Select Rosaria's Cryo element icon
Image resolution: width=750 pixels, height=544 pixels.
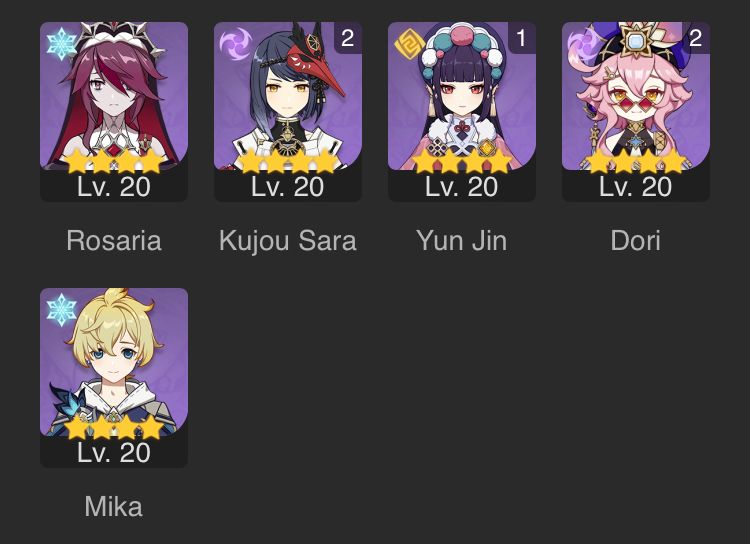tap(62, 44)
